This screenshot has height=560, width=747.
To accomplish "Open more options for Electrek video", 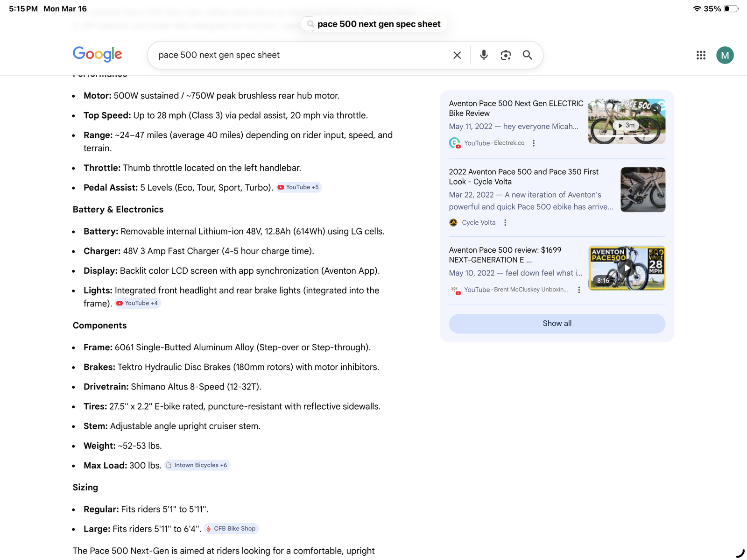I will (x=534, y=143).
